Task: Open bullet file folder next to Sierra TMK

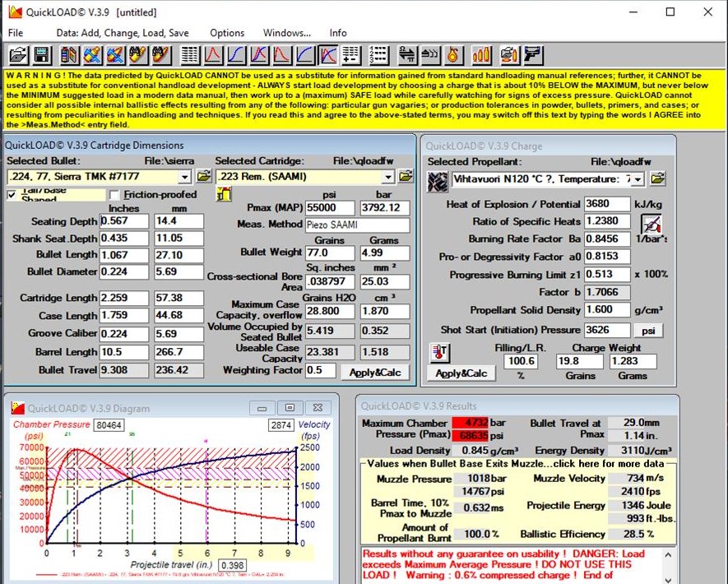Action: coord(204,176)
